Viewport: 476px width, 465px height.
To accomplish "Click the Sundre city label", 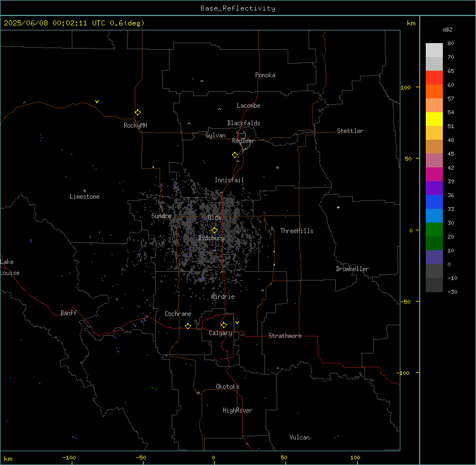I will [x=161, y=216].
